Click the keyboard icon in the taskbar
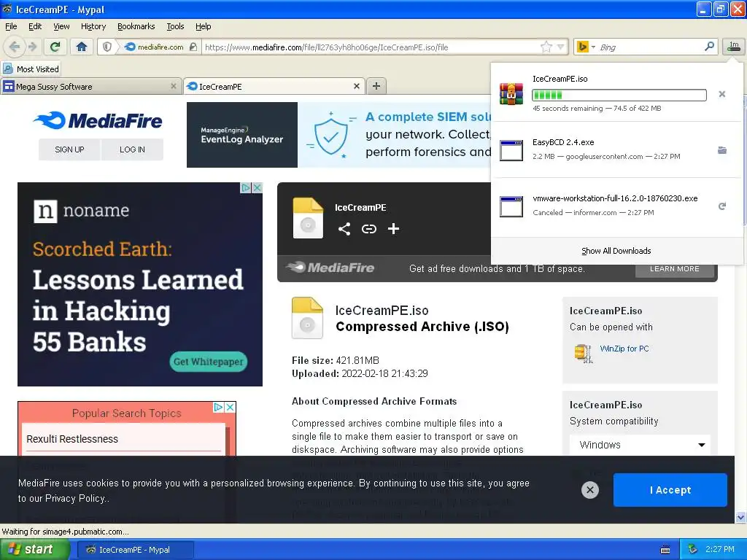 (x=665, y=550)
